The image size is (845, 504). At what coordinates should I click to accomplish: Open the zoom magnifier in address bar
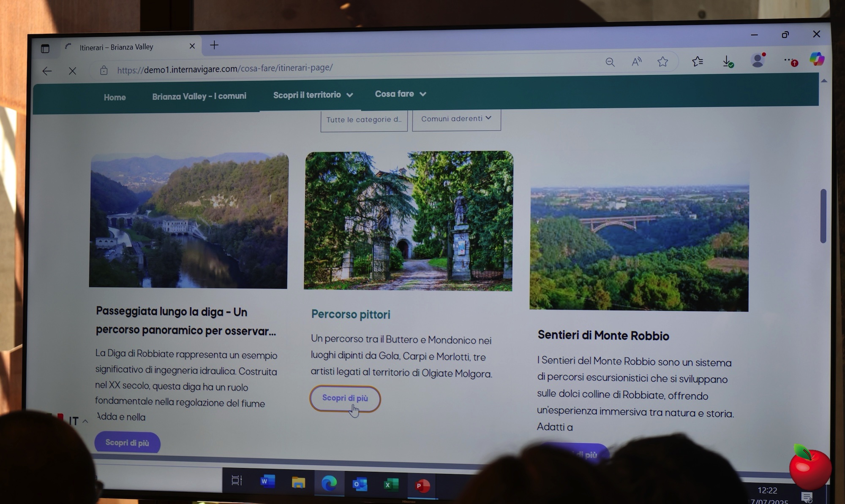click(x=610, y=62)
